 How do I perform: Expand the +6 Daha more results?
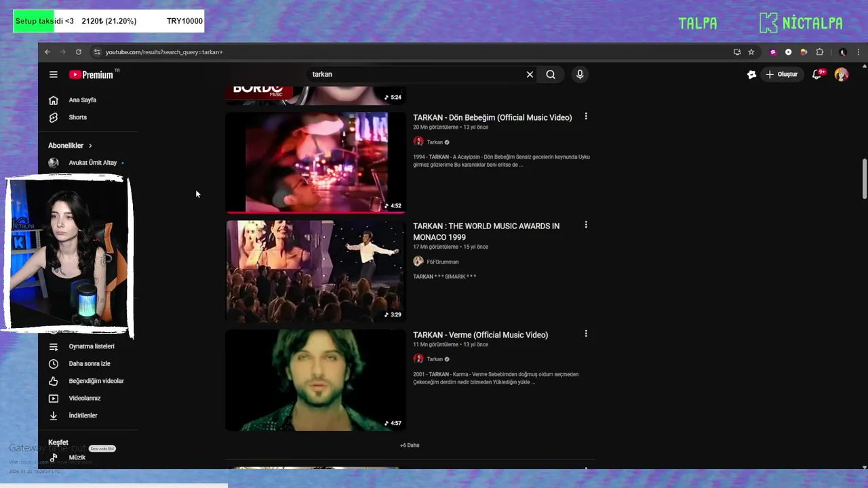click(x=410, y=445)
